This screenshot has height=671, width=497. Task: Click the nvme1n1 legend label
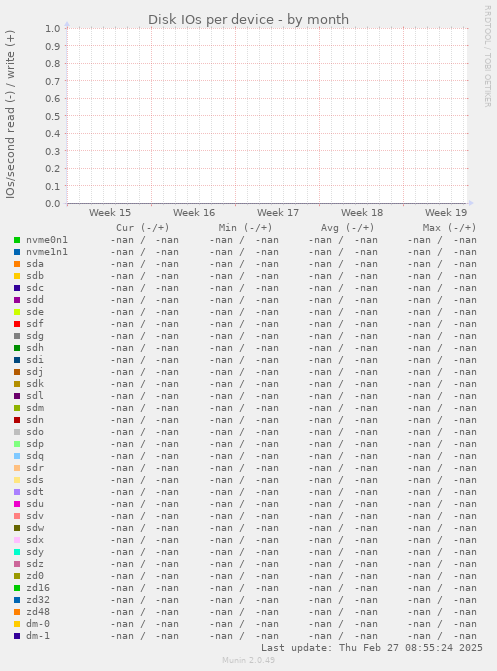coord(47,252)
